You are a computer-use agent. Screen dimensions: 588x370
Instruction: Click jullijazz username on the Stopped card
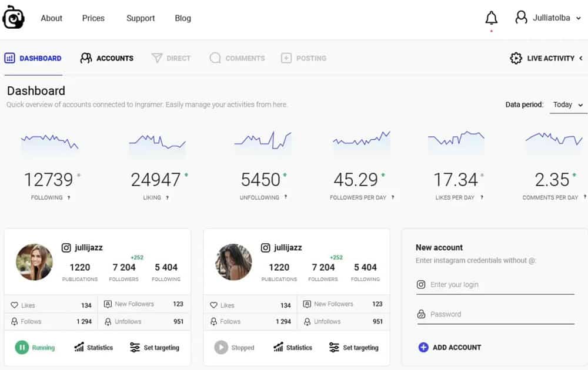click(288, 247)
